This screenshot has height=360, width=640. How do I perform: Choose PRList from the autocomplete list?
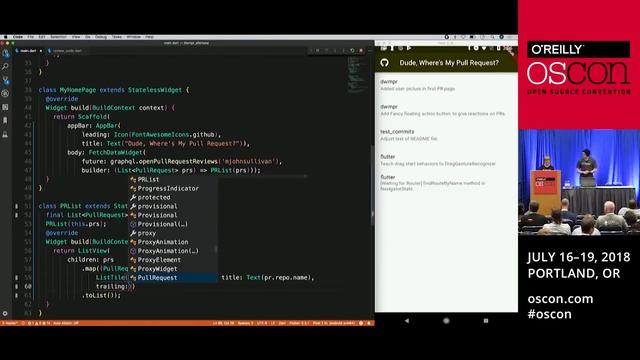coord(173,180)
